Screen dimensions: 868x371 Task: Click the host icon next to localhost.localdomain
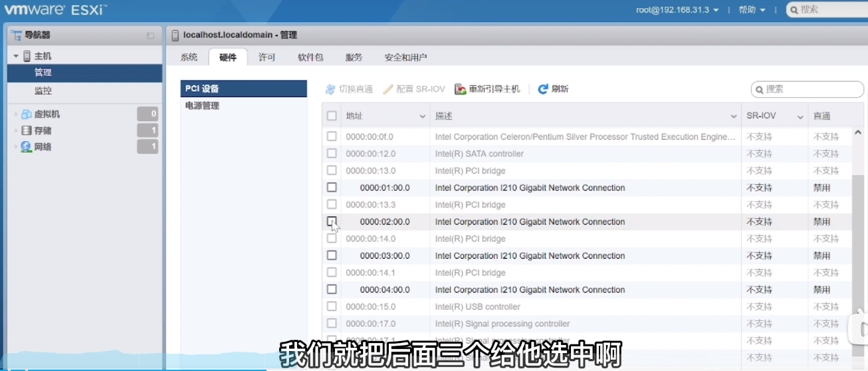175,35
